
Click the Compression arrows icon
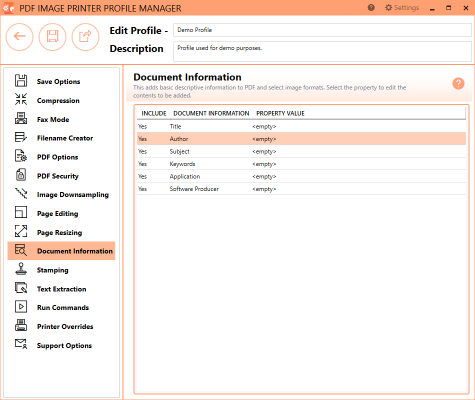21,99
